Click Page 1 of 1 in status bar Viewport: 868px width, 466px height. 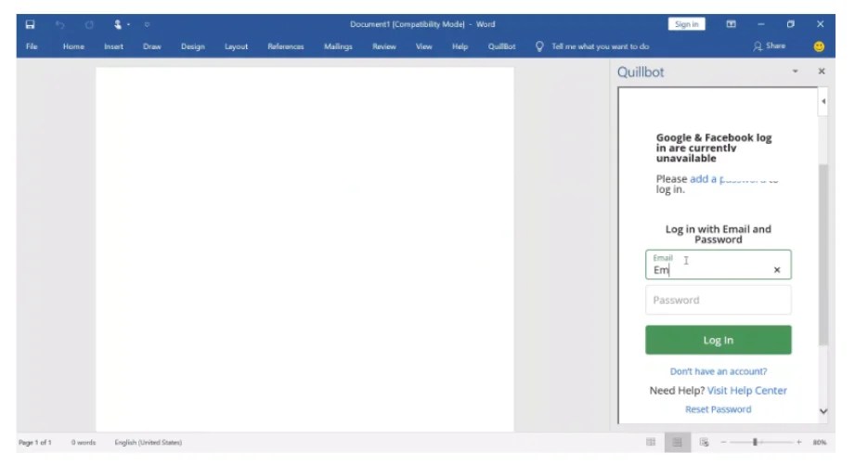(35, 442)
